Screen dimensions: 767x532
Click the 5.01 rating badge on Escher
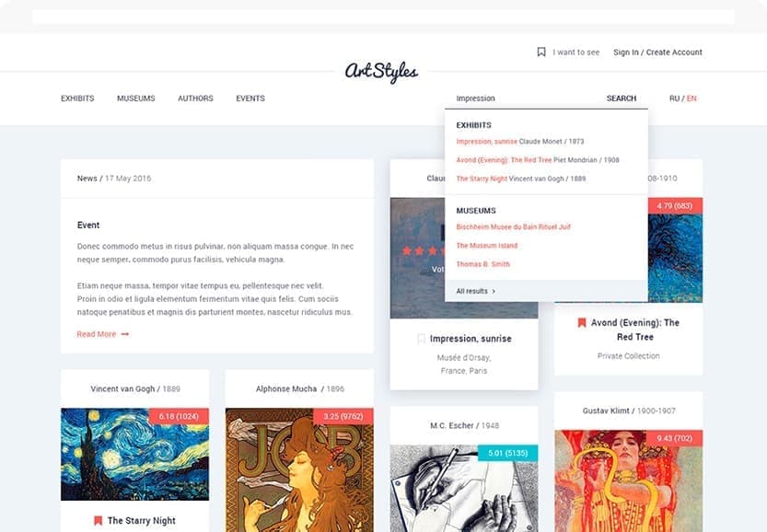pos(507,453)
